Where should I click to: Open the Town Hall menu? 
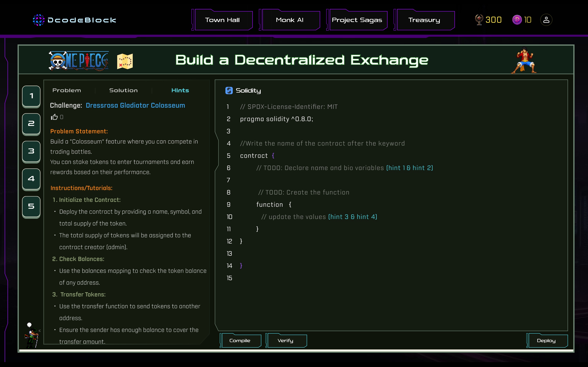222,20
